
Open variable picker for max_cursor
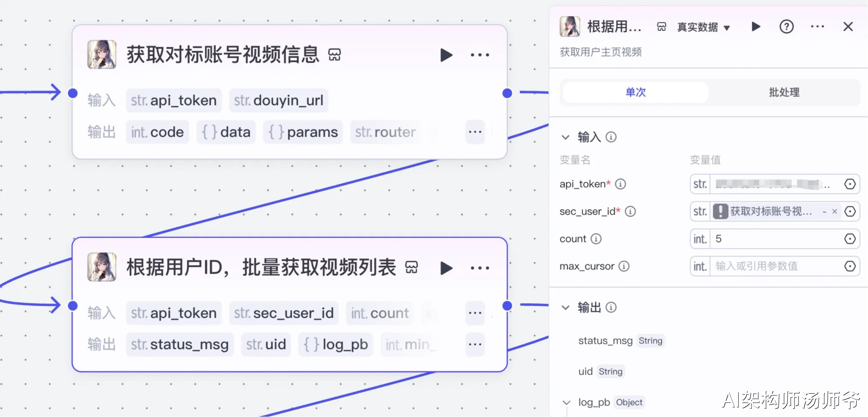click(850, 266)
